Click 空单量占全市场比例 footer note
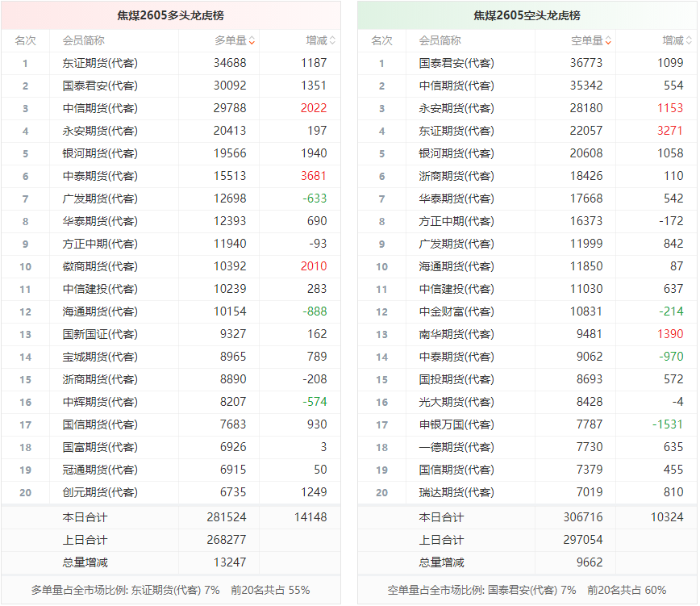700x606 pixels. point(527,591)
